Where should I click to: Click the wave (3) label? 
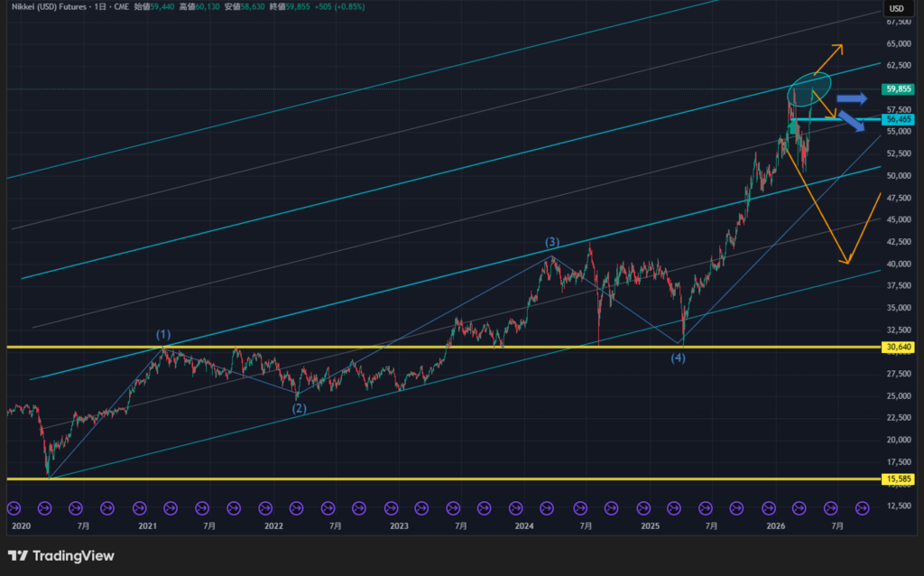point(552,242)
